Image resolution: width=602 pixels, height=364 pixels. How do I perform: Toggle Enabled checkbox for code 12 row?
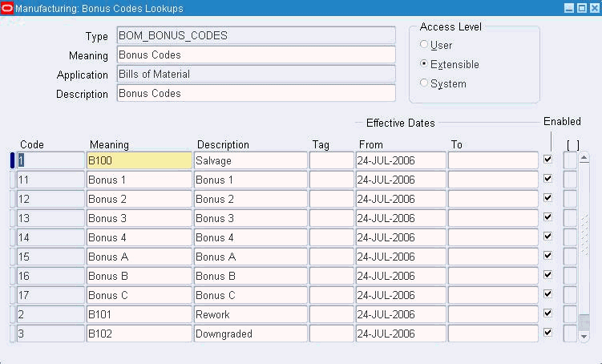[547, 198]
